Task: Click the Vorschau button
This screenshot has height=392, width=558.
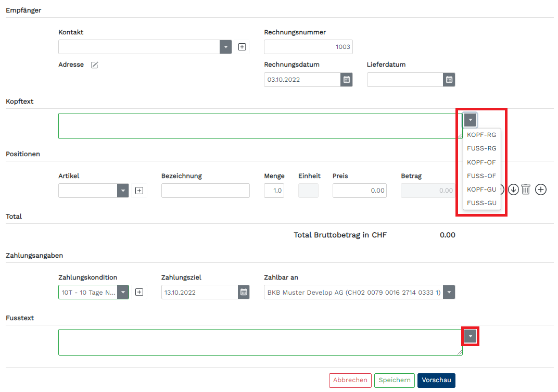Action: tap(436, 381)
